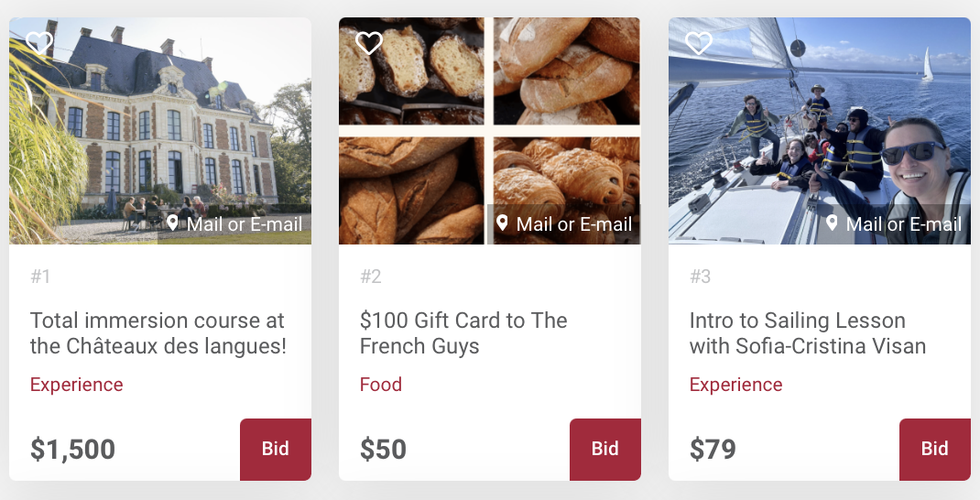Click location pin on bread image

[x=502, y=223]
